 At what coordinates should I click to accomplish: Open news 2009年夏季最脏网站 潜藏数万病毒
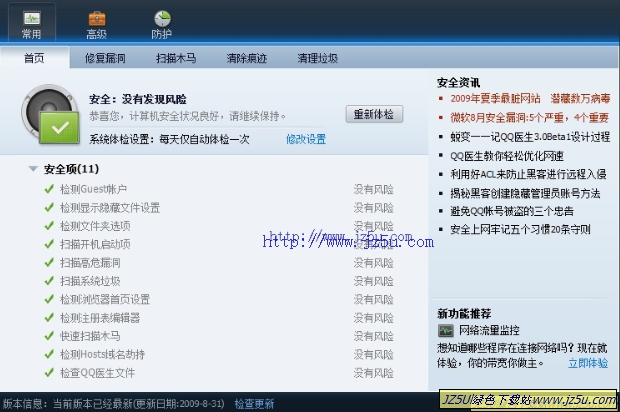(530, 98)
